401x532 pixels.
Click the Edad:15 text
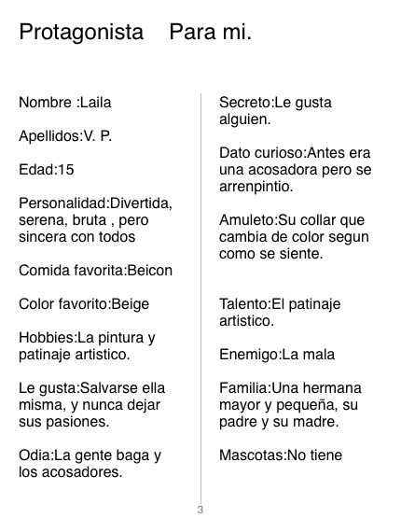point(47,170)
